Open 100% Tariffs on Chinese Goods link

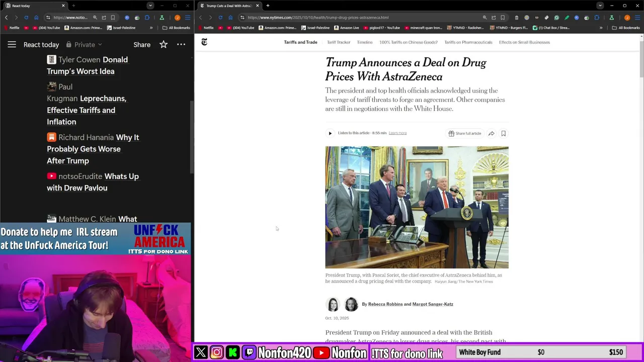409,42
